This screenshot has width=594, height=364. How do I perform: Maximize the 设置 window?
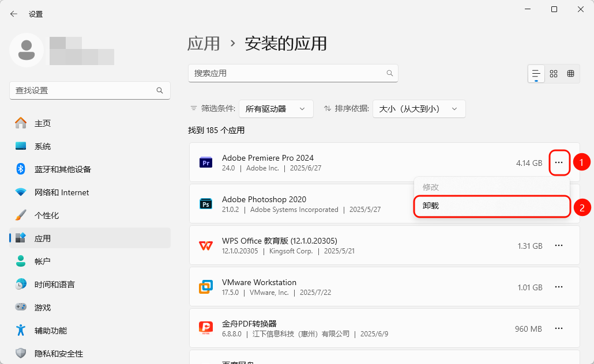(554, 9)
